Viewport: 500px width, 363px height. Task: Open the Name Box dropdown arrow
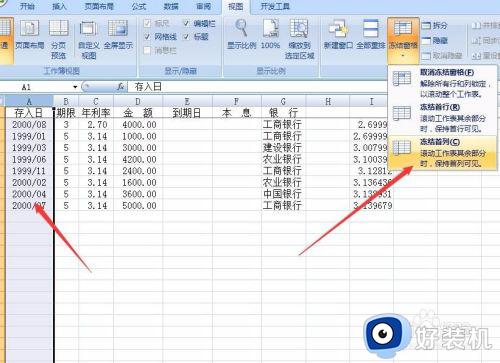(x=75, y=87)
